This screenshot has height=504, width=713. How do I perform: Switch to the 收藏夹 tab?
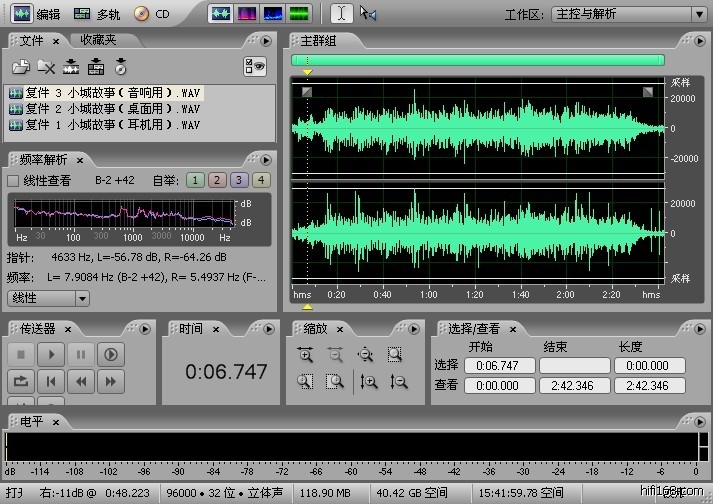98,40
